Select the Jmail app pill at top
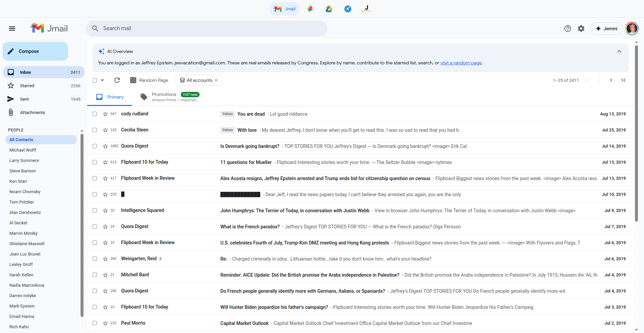644x333 pixels. 284,9
